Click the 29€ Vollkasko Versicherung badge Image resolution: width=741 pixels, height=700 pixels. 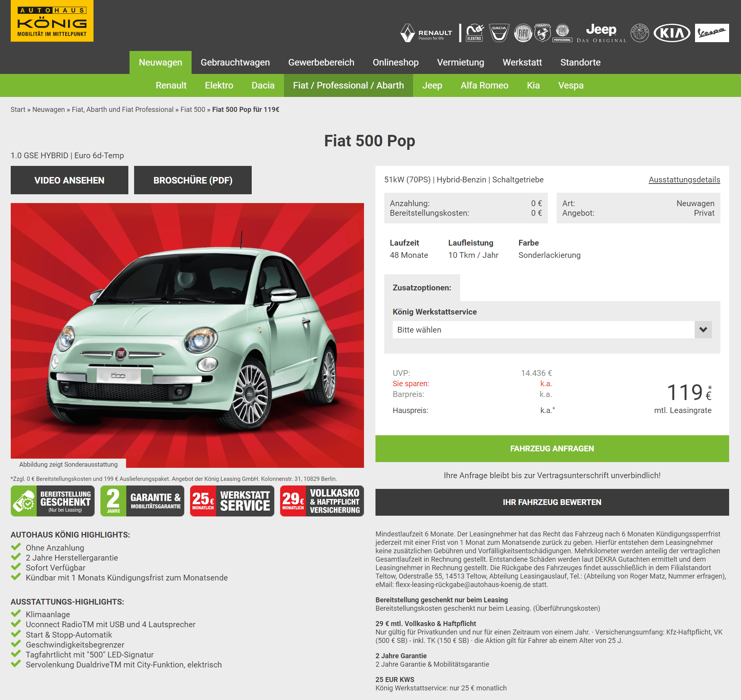click(322, 501)
